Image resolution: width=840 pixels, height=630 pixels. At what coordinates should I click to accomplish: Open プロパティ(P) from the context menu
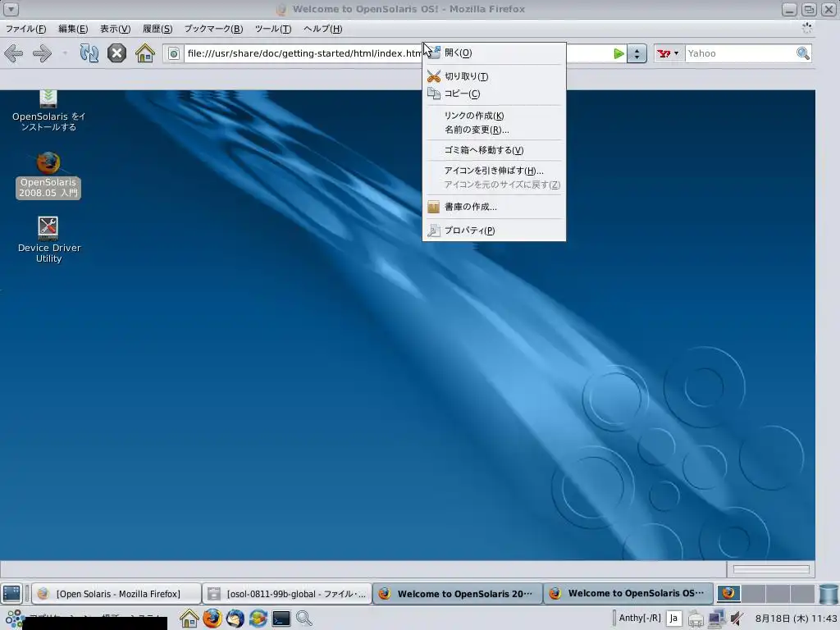pyautogui.click(x=494, y=231)
